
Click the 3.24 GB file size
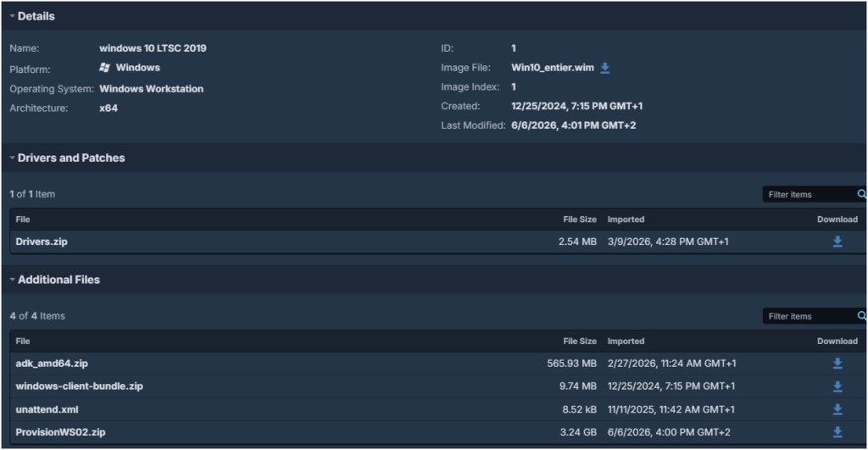tap(578, 431)
